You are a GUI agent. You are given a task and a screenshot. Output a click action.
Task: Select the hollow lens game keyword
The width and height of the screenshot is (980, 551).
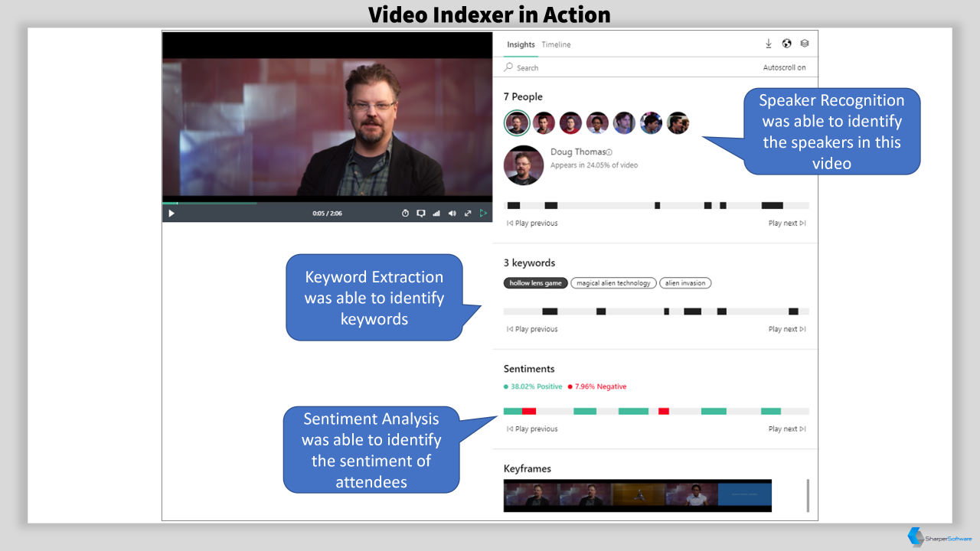pos(536,283)
